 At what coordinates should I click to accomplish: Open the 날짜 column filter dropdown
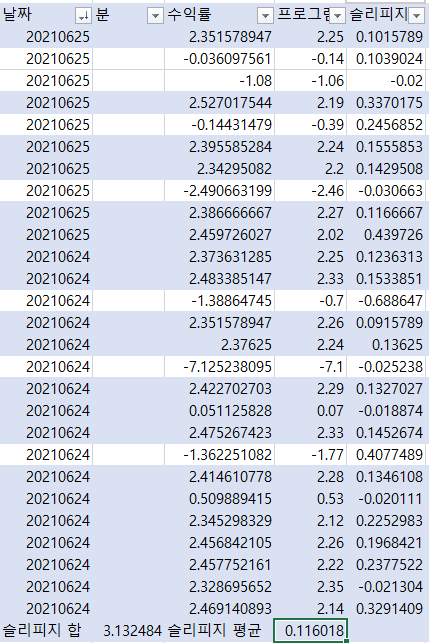[83, 16]
